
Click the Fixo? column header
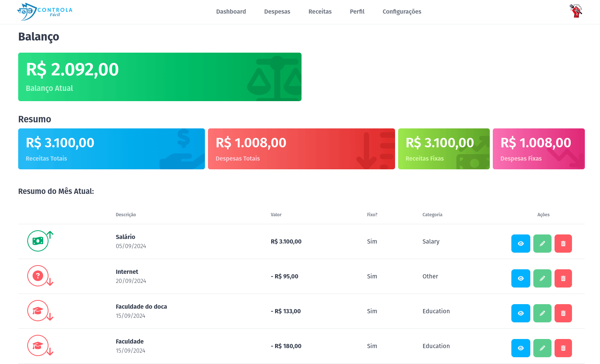pos(372,215)
